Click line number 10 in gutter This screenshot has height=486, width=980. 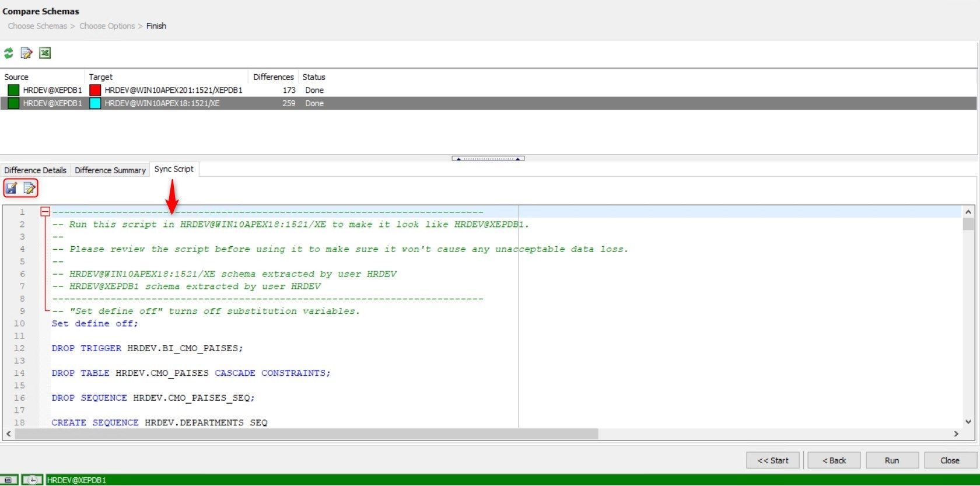coord(19,323)
